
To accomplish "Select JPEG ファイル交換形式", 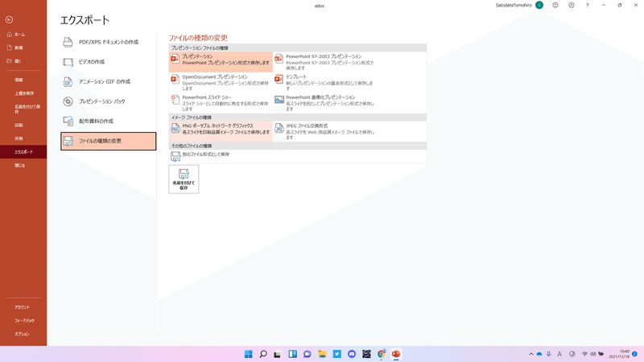I will tap(324, 131).
